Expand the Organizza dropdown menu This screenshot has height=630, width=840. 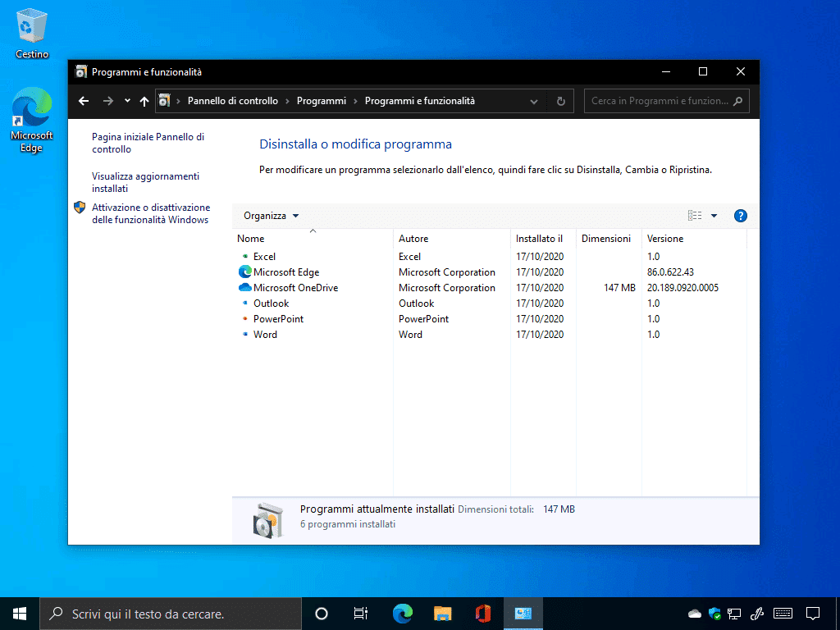(272, 216)
